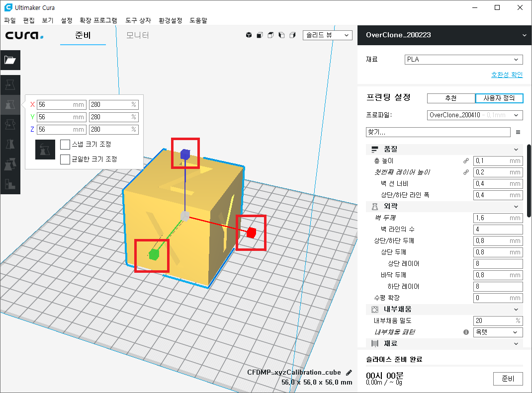The height and width of the screenshot is (393, 532).
Task: Click the 품질 category icon
Action: [374, 149]
